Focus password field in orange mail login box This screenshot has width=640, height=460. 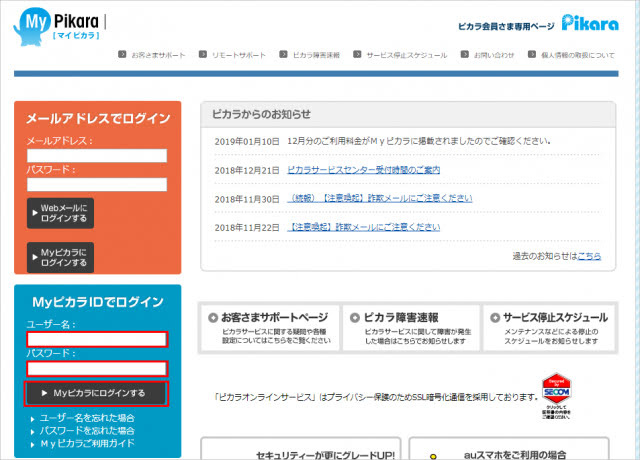pos(97,184)
